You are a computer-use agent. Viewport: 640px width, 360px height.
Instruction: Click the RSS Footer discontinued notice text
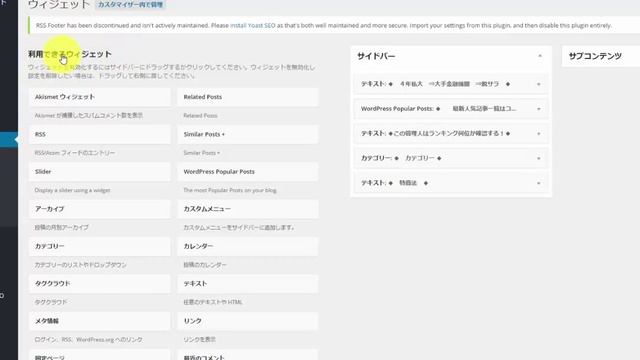click(x=324, y=25)
